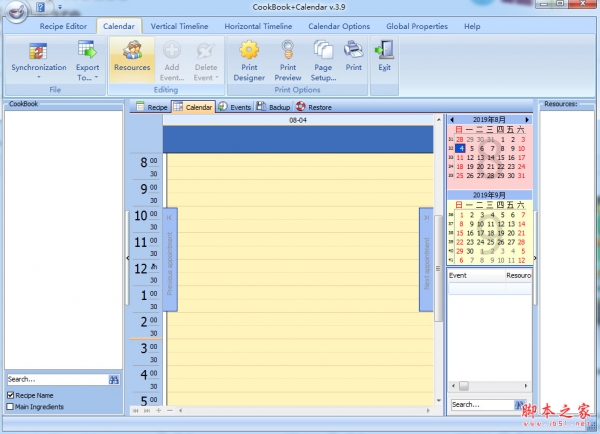The height and width of the screenshot is (434, 600).
Task: Tick the Main Ingredients checkbox
Action: tap(10, 406)
